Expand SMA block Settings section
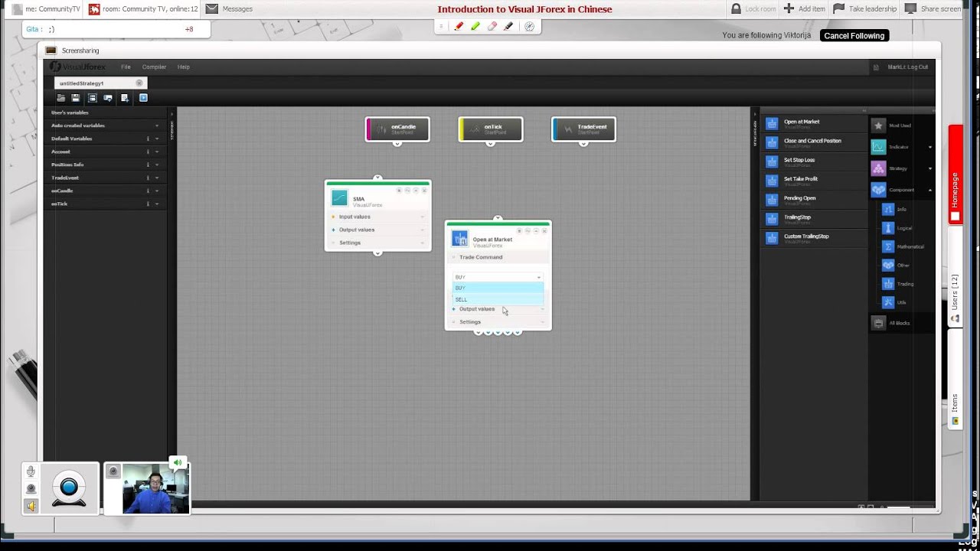 pos(377,243)
